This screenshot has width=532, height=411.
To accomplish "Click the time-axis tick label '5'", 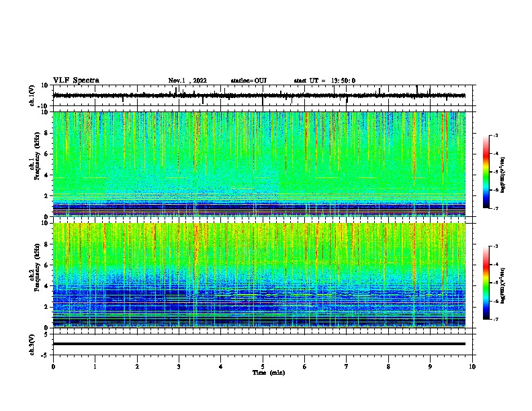I will tap(263, 367).
